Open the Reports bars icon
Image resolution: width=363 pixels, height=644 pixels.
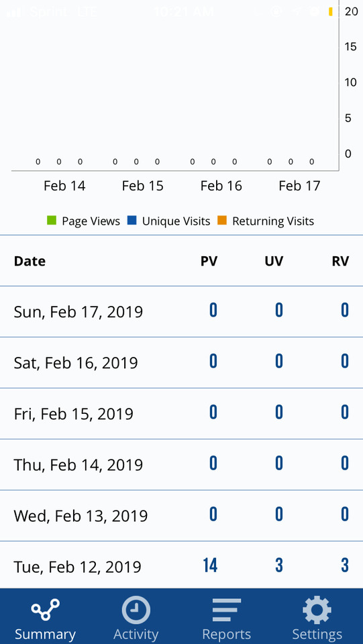[226, 610]
